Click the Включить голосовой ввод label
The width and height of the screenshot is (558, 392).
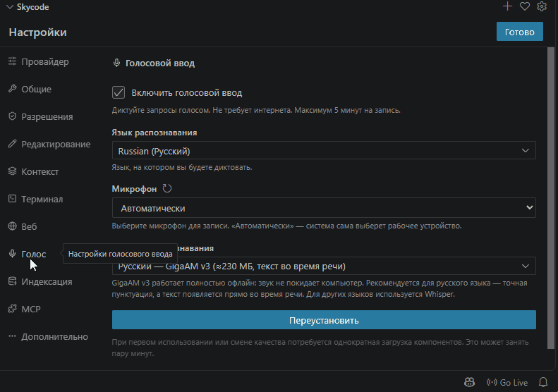pos(187,93)
